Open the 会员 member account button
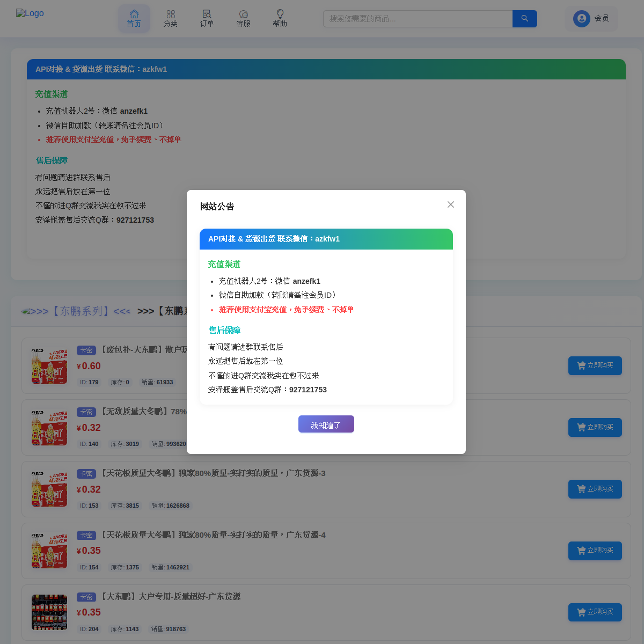Viewport: 644px width, 644px height. click(591, 19)
